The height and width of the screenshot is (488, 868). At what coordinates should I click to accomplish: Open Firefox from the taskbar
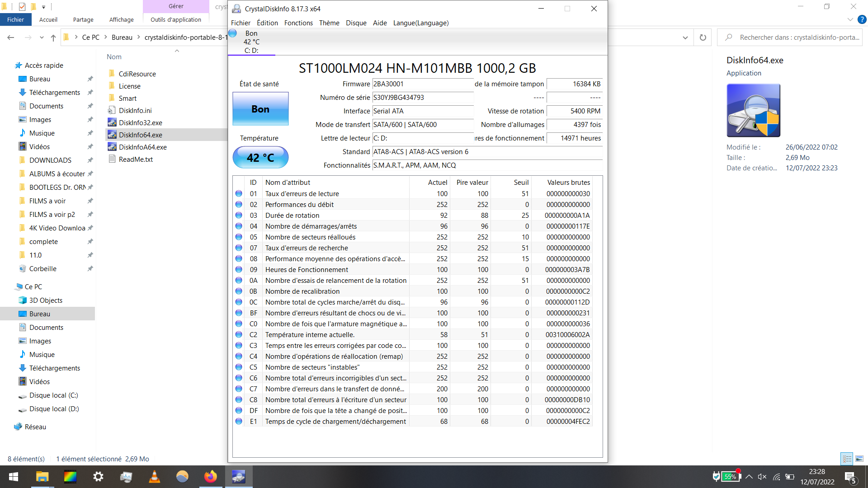(210, 477)
